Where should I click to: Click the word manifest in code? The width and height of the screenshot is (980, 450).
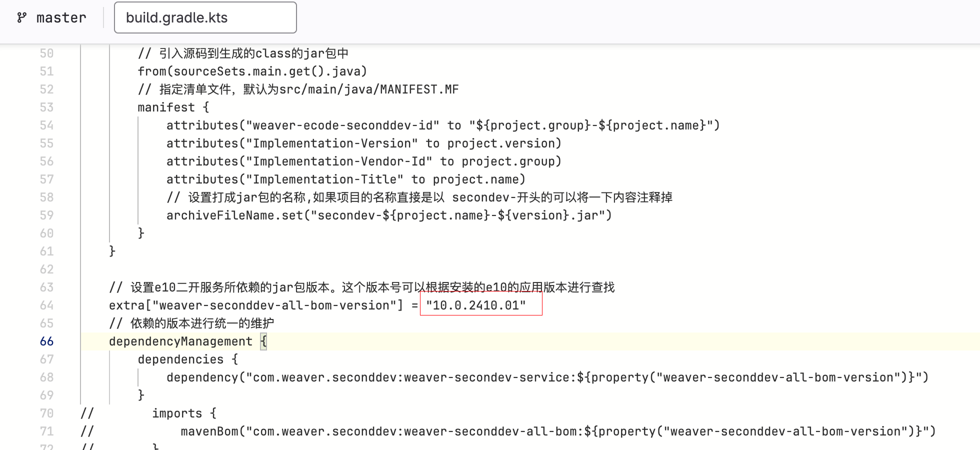pyautogui.click(x=166, y=107)
